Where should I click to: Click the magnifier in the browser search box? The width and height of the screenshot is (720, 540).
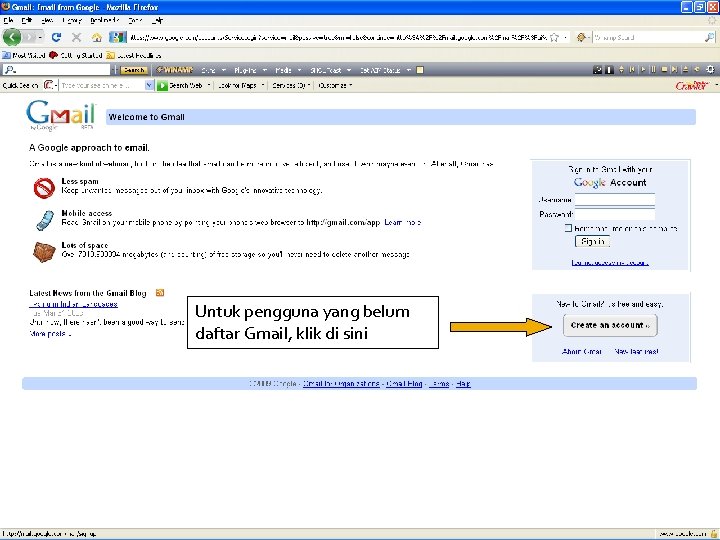pyautogui.click(x=709, y=37)
